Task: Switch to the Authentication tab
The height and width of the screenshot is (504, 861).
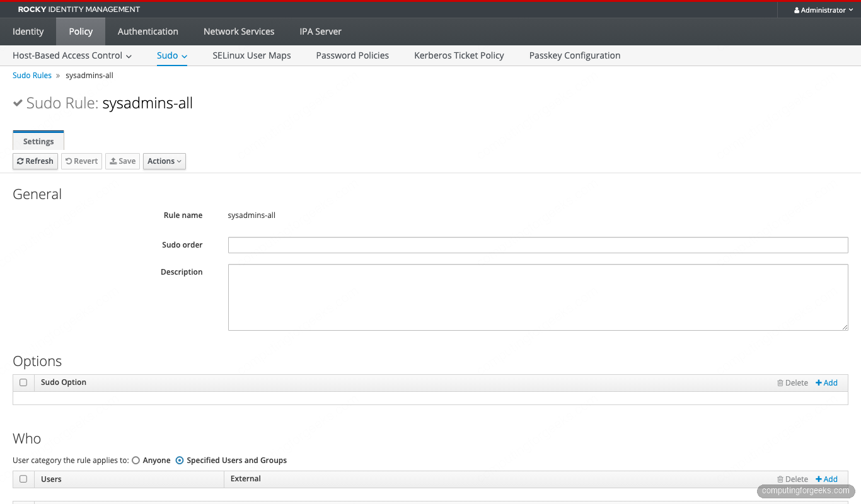Action: (x=148, y=31)
